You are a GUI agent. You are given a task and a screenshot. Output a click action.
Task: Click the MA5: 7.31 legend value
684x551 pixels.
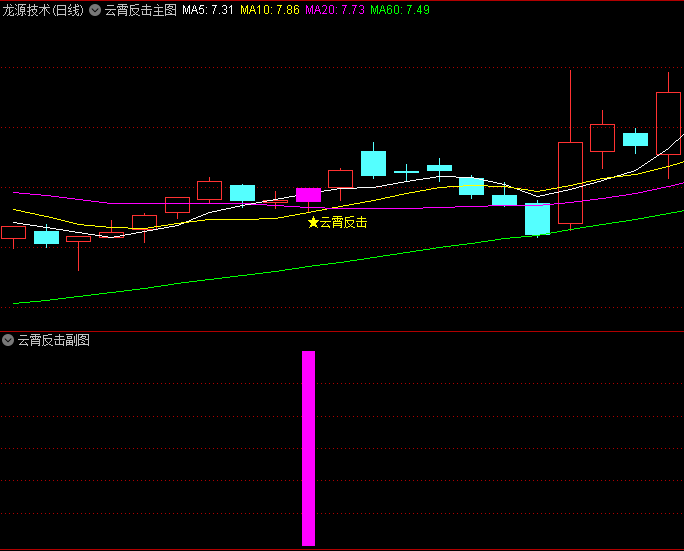click(x=208, y=10)
